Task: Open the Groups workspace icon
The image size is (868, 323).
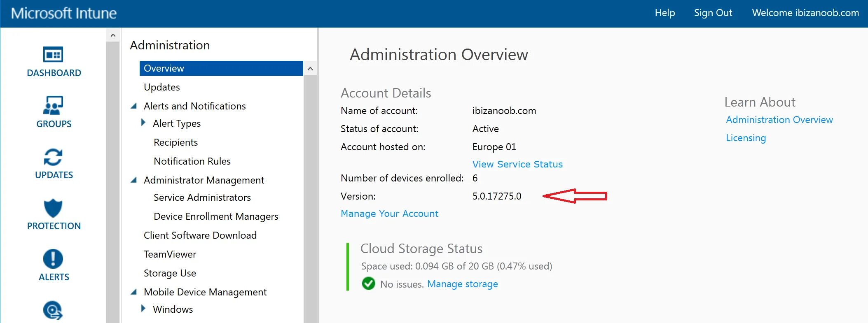Action: tap(53, 106)
